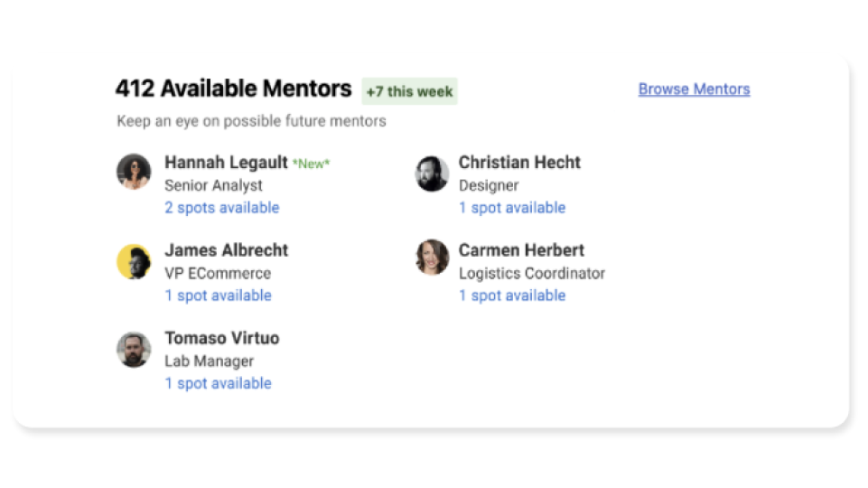Image resolution: width=868 pixels, height=488 pixels.
Task: Select the Tomaso Virtuo name
Action: 222,338
